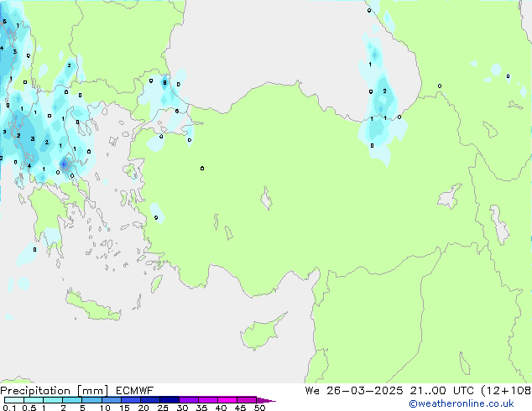Select the '15' legend scale label
532x411 pixels.
pyautogui.click(x=124, y=408)
